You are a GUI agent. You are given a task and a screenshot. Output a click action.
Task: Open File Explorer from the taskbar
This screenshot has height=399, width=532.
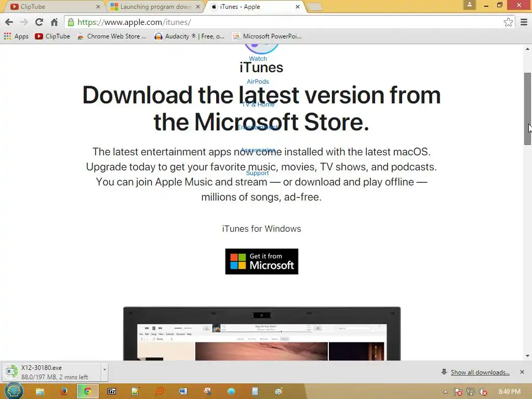[x=40, y=392]
